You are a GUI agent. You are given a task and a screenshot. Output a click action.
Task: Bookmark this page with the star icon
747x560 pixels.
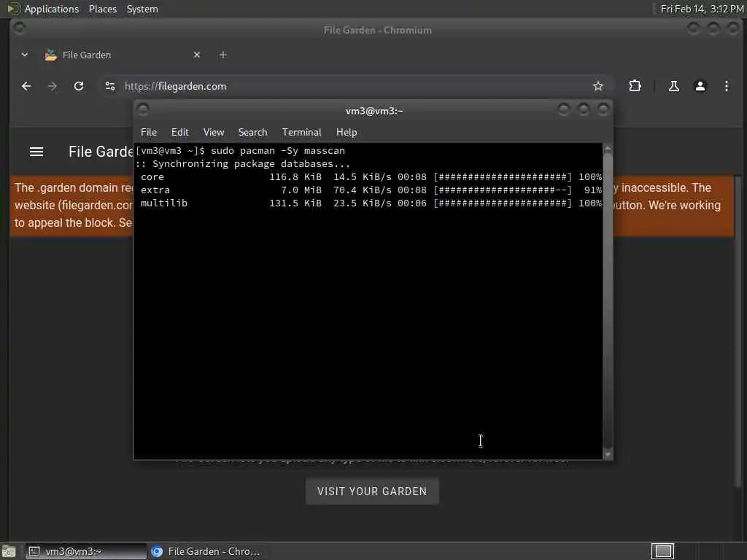click(598, 86)
